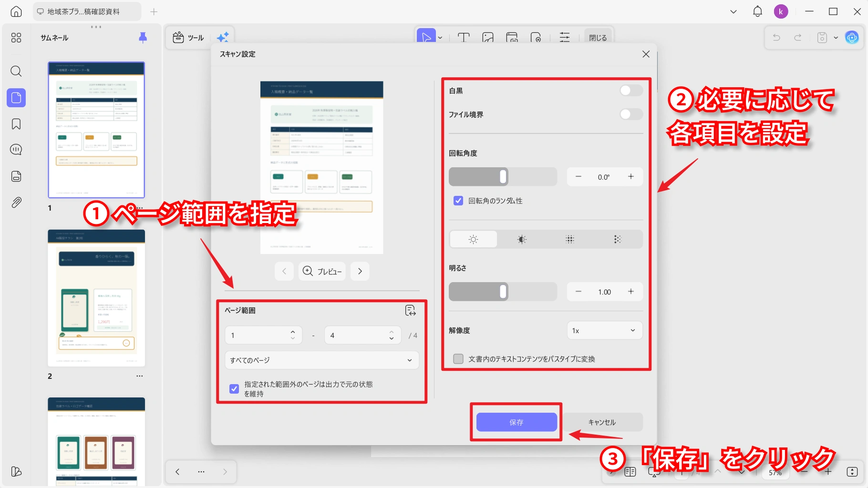
Task: Click the page range swap icon
Action: [x=410, y=311]
